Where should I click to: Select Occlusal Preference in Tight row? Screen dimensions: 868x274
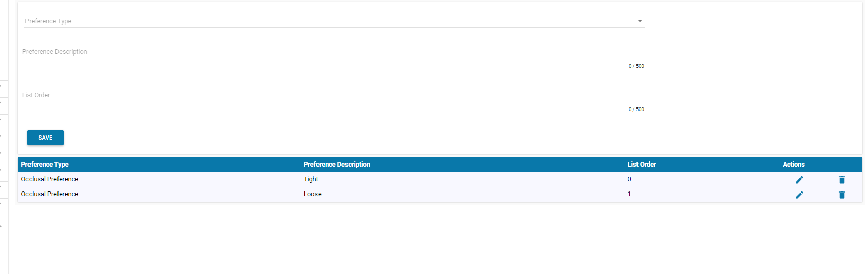[x=50, y=179]
